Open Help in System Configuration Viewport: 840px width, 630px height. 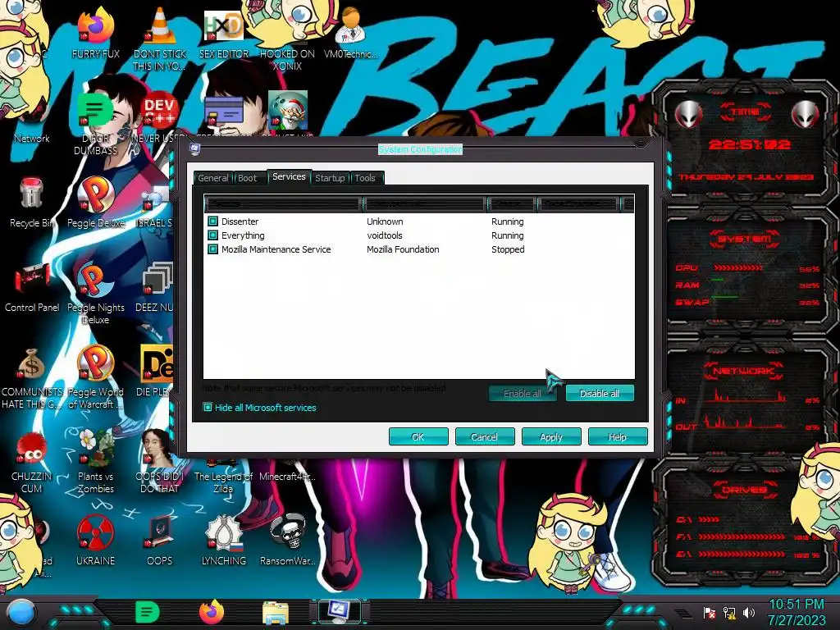617,437
